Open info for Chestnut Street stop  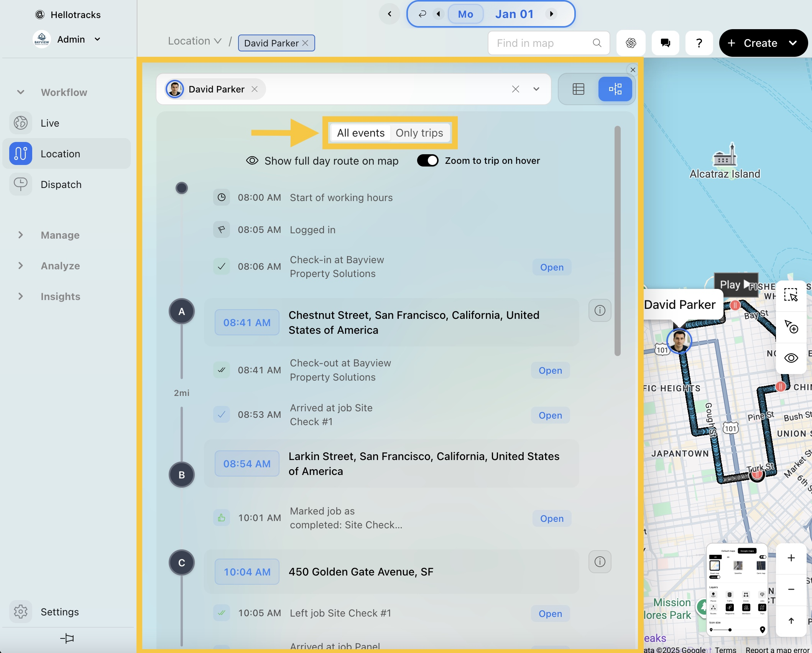point(600,310)
